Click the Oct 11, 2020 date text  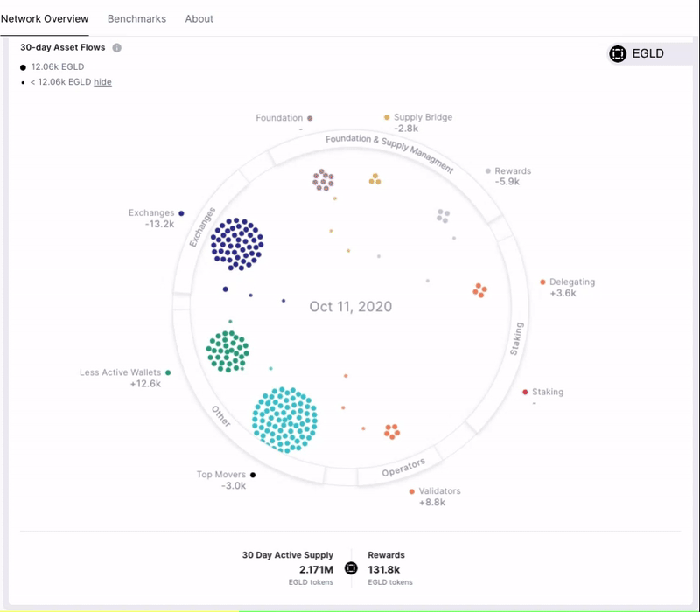pos(351,307)
